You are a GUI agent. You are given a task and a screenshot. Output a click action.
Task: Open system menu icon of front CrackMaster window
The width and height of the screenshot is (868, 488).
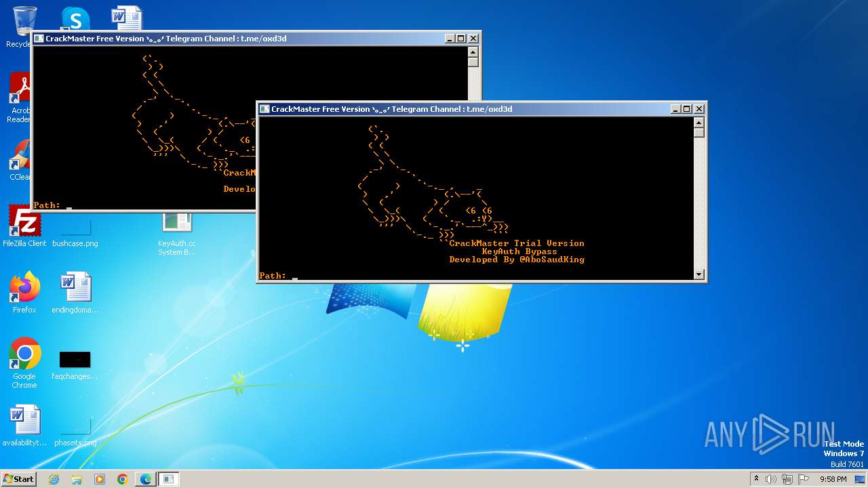tap(265, 109)
